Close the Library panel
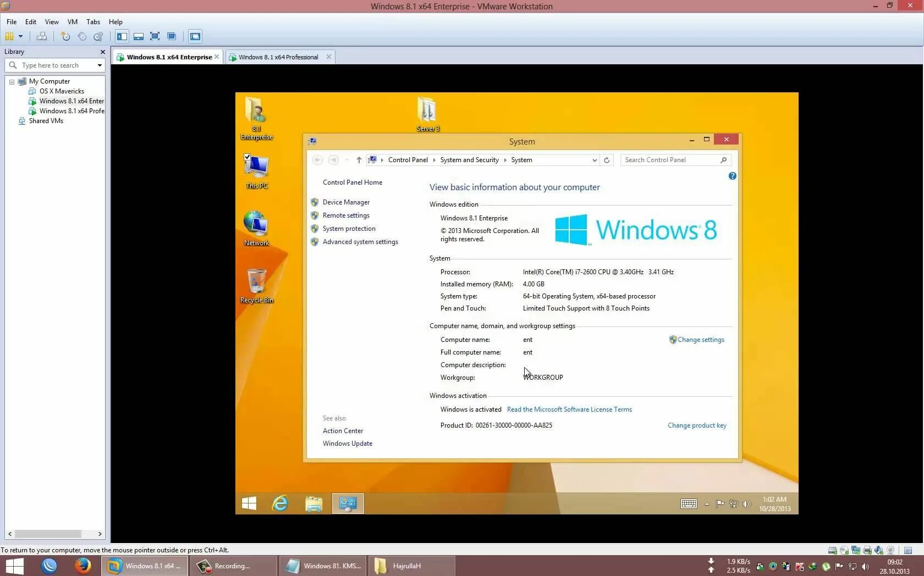Screen dimensions: 924x576 tap(102, 52)
